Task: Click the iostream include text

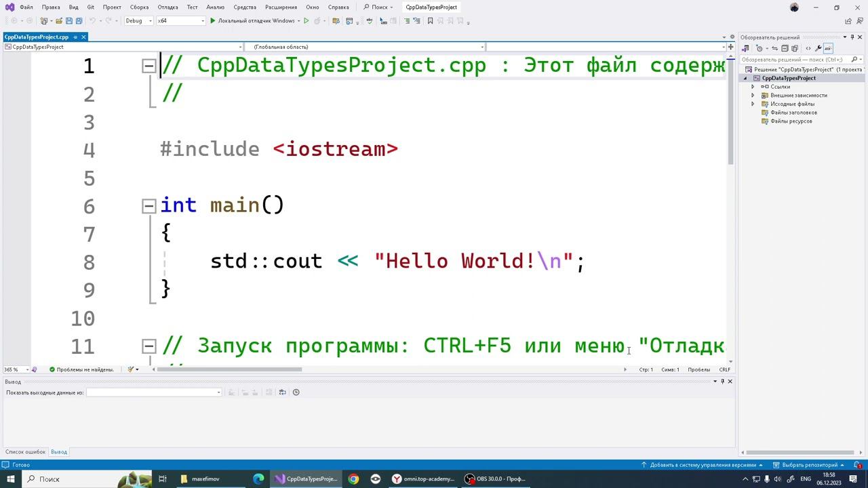Action: pyautogui.click(x=336, y=149)
